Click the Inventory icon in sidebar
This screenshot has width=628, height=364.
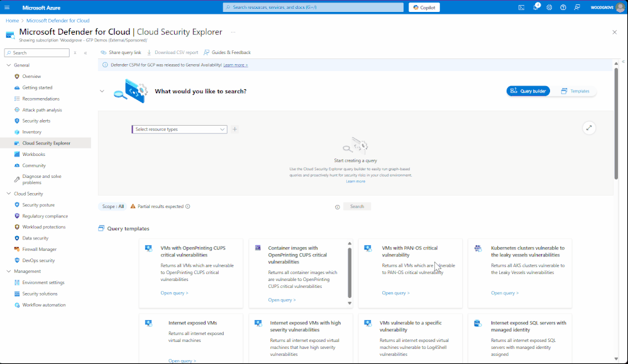pos(17,132)
